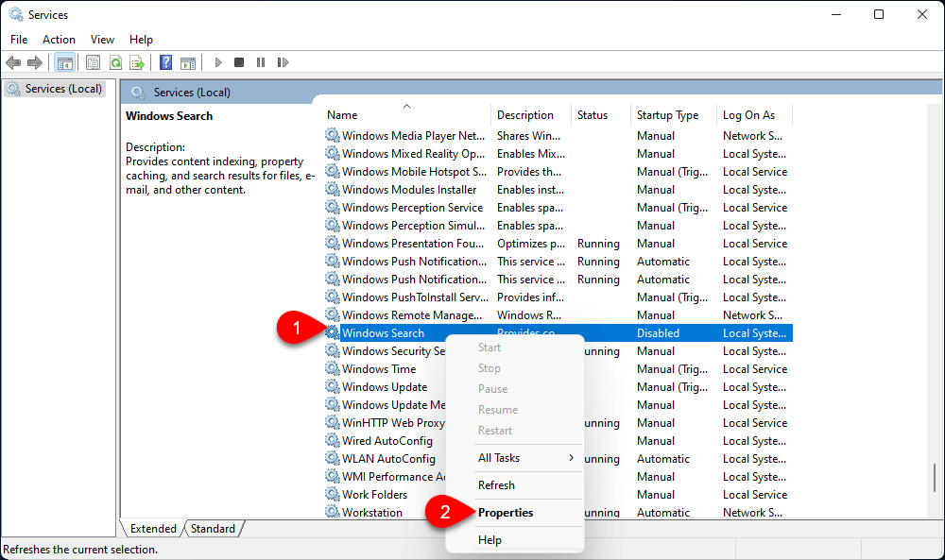The height and width of the screenshot is (560, 945).
Task: Click the Forward arrow in the toolbar
Action: (x=35, y=62)
